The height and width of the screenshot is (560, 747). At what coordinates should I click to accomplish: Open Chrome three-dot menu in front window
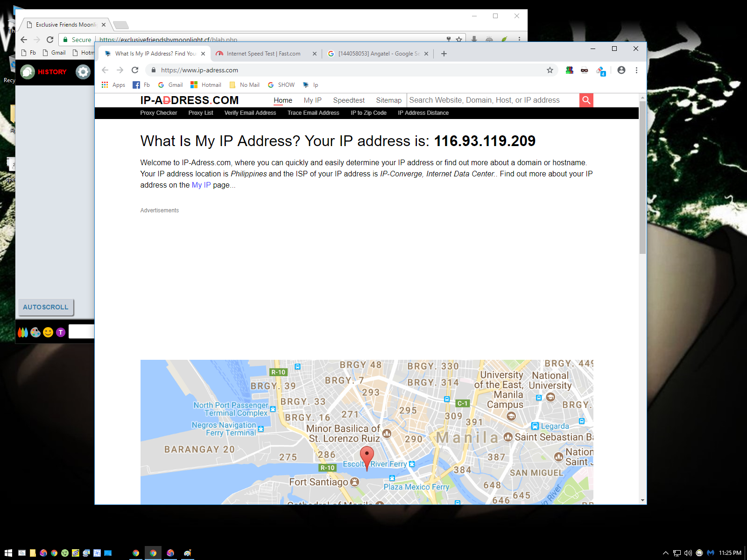coord(636,70)
